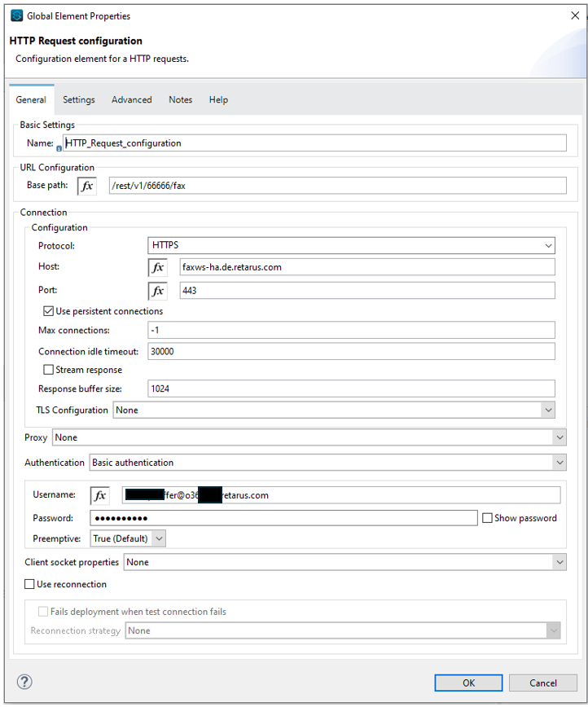Click the Mule icon in the title bar
Image resolution: width=588 pixels, height=707 pixels.
[16, 16]
